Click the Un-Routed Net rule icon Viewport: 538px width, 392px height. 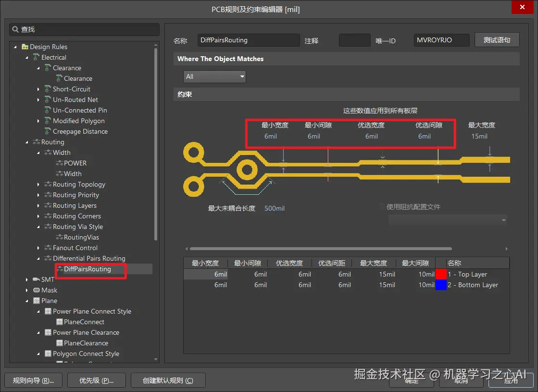[48, 100]
